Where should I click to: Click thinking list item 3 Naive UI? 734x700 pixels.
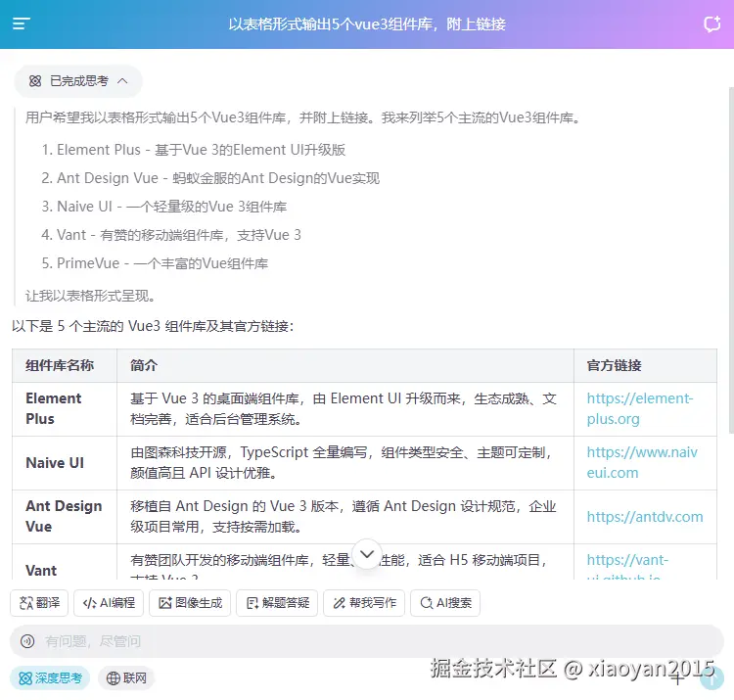click(163, 207)
